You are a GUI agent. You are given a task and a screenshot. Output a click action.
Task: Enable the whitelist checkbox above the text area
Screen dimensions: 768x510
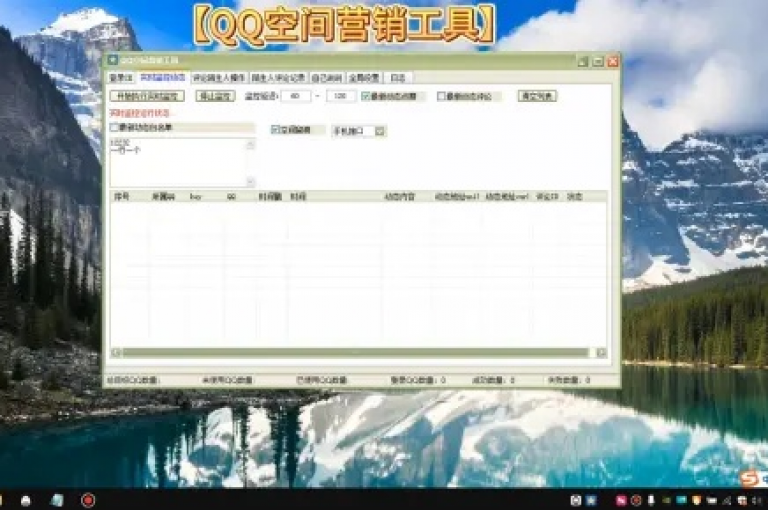tap(114, 127)
